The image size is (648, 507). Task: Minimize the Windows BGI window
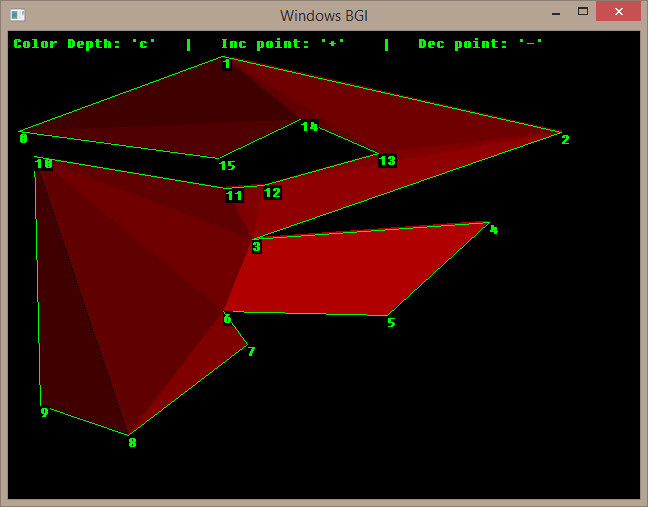(555, 12)
